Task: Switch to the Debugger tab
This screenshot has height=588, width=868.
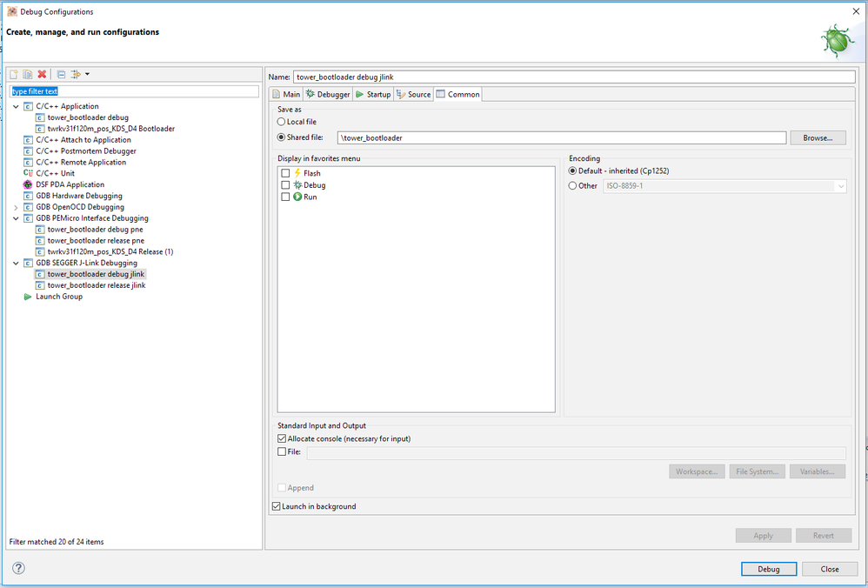Action: pos(328,94)
